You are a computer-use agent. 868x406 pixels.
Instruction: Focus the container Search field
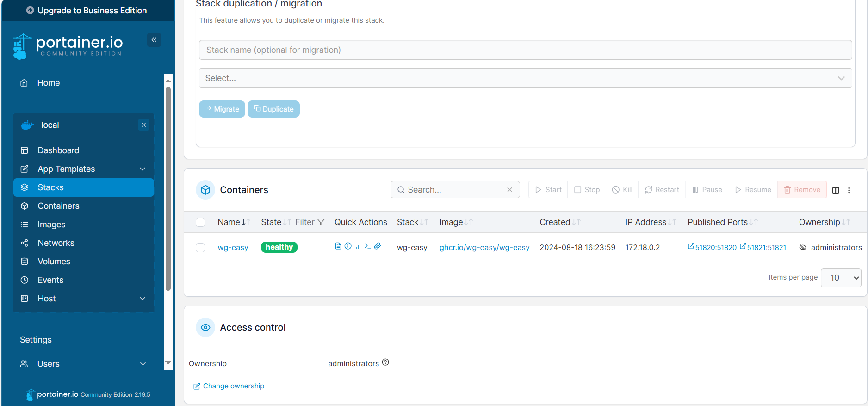[455, 190]
